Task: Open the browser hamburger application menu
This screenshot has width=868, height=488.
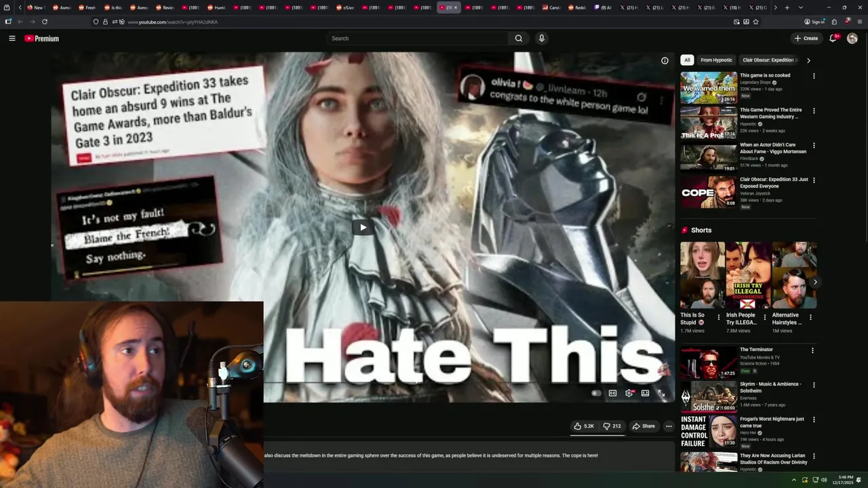Action: [859, 22]
